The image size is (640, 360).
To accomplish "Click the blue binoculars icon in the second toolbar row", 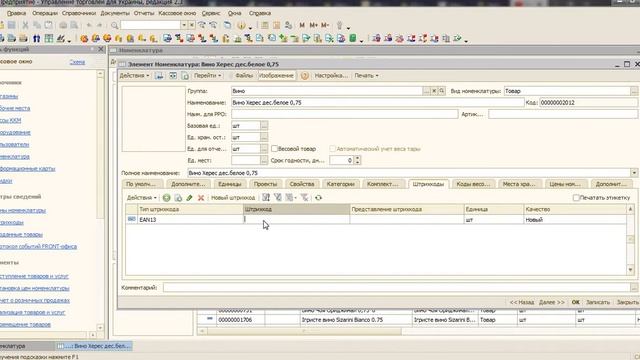I will pos(37,39).
